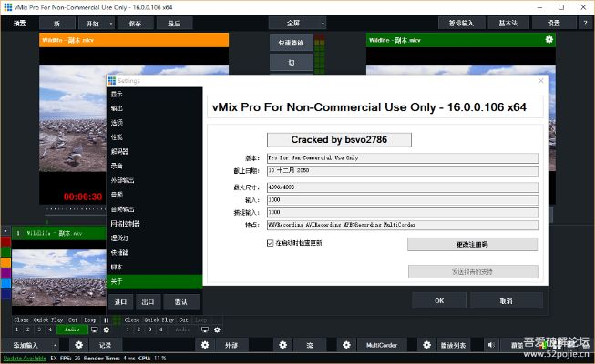Viewport: 595px width, 364px height.
Task: Toggle overlay 2 on input 1 Wildlife
Action: click(x=27, y=329)
